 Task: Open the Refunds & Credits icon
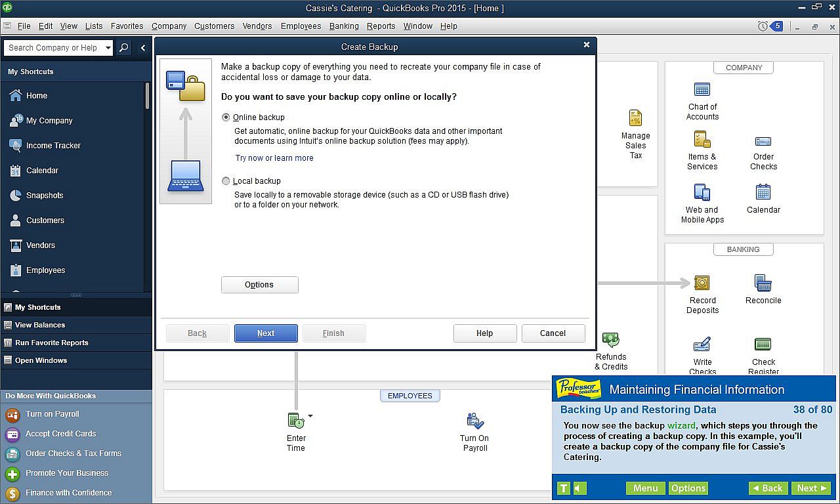coord(611,340)
